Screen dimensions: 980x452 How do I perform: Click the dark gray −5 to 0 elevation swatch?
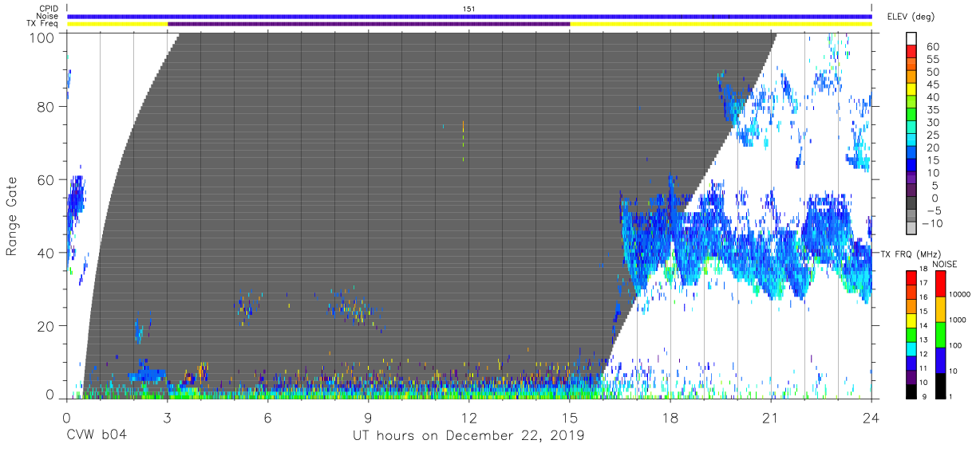pos(912,204)
